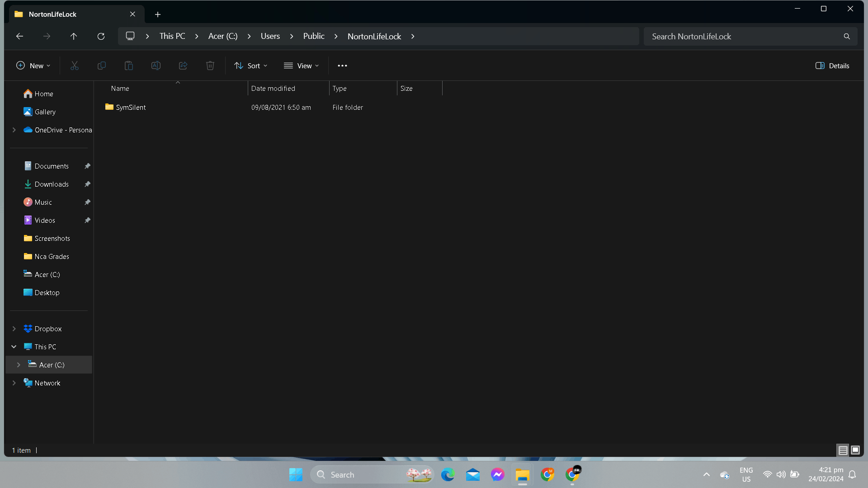Screen dimensions: 868x488
Task: Click the Refresh icon in navigation bar
Action: (101, 36)
